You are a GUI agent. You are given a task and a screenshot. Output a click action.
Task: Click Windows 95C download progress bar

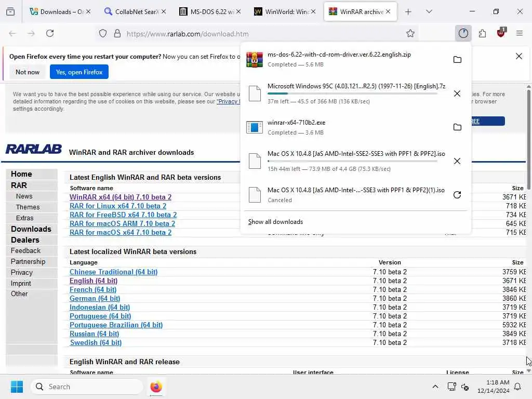pos(352,94)
